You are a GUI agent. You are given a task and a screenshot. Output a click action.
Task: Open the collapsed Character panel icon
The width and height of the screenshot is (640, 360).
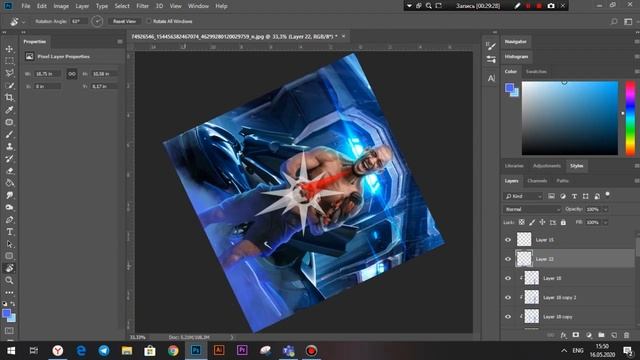(x=491, y=78)
